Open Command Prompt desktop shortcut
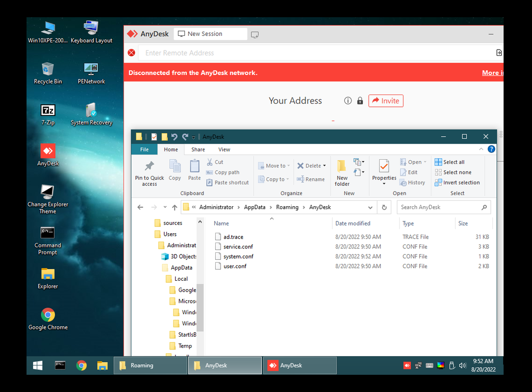The image size is (532, 392). pyautogui.click(x=48, y=241)
